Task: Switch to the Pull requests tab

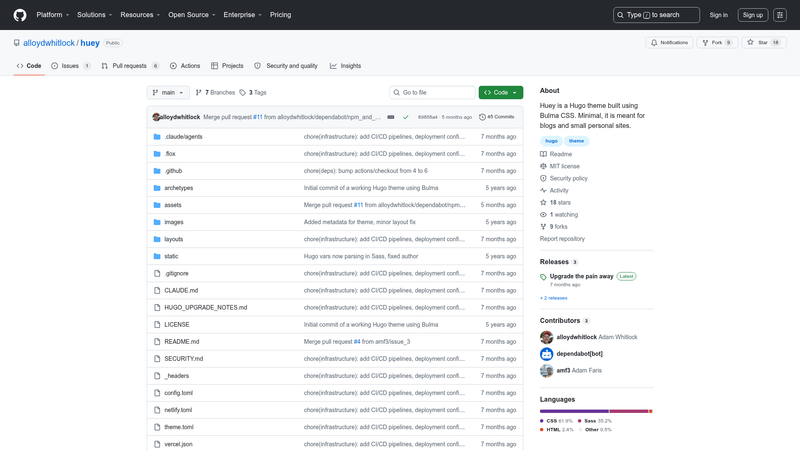Action: click(130, 66)
